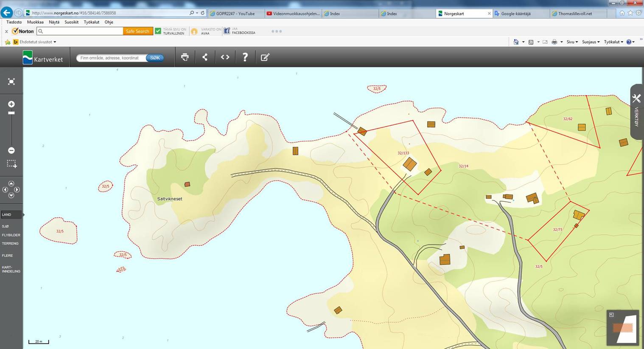The width and height of the screenshot is (644, 349).
Task: Select the zoom-to-area box tool
Action: (x=11, y=164)
